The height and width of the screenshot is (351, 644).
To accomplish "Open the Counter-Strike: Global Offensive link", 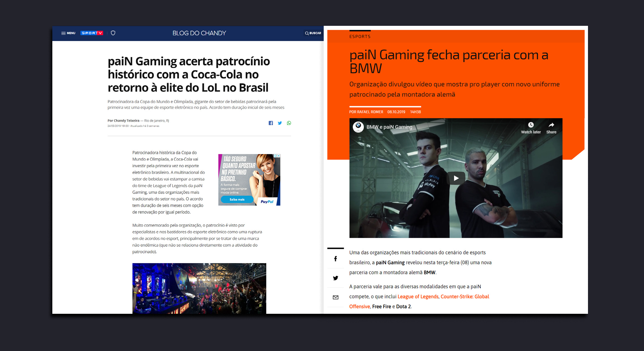I will 419,301.
